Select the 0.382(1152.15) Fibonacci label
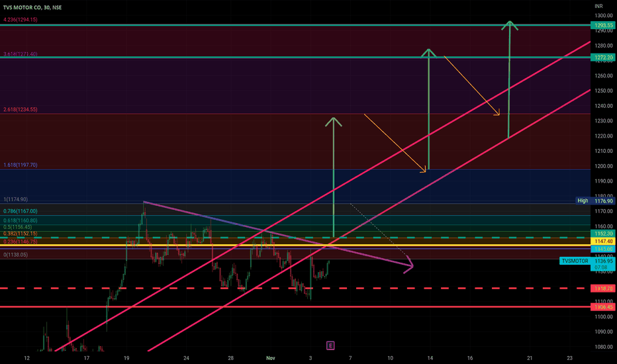This screenshot has height=364, width=617. 21,234
